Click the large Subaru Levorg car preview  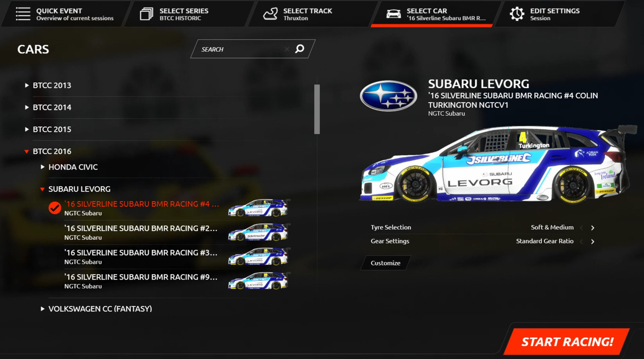pyautogui.click(x=498, y=163)
